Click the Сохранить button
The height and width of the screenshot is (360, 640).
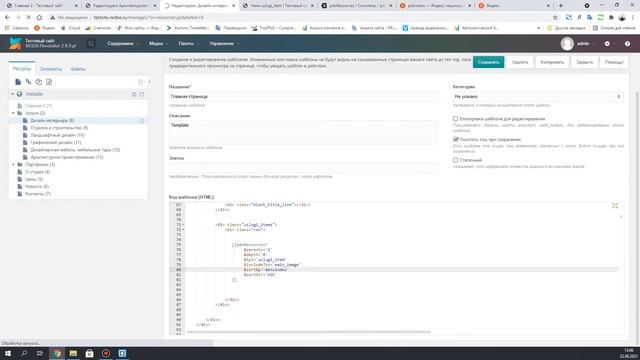tap(488, 62)
